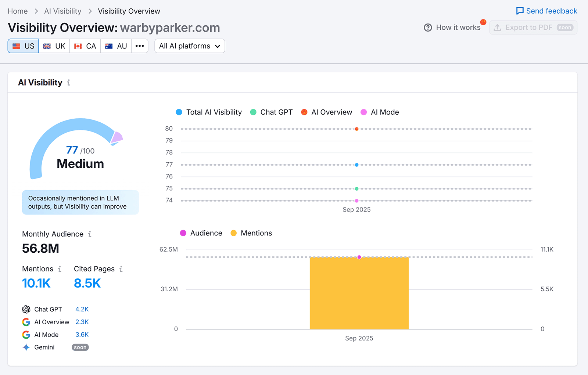Click the Google AI Mode icon
This screenshot has width=588, height=375.
26,335
